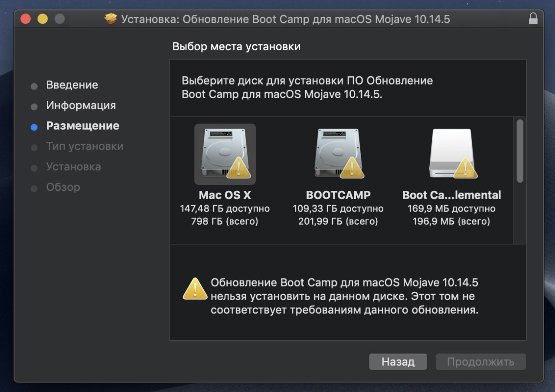Click the 798 ГБ (всего) text
The image size is (555, 392).
(x=225, y=222)
